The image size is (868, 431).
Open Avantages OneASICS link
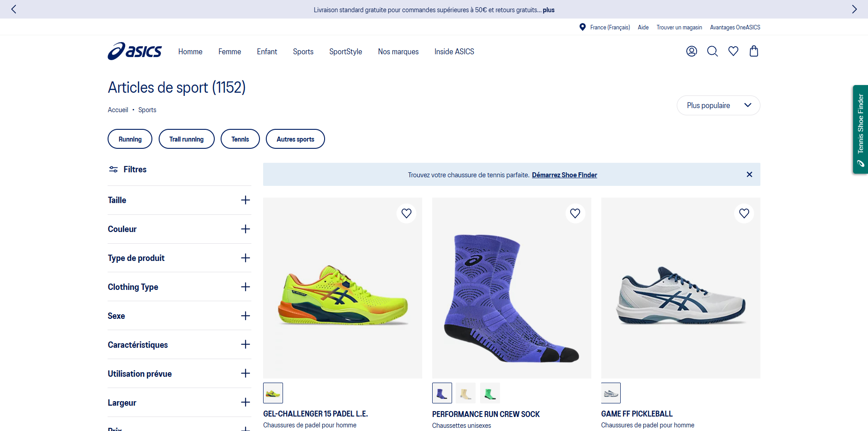click(735, 28)
